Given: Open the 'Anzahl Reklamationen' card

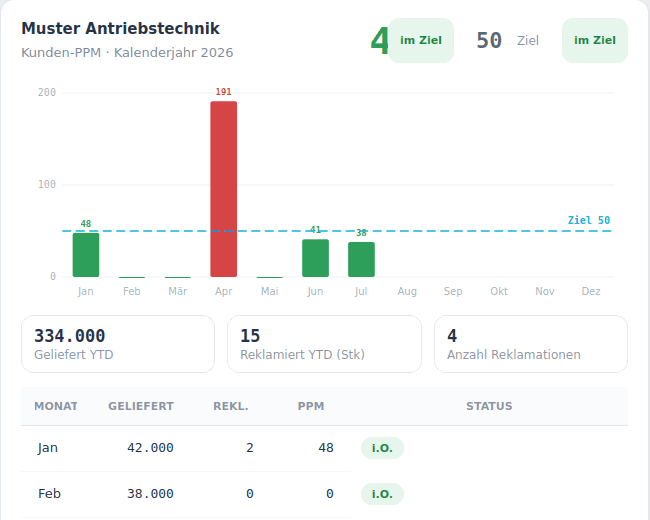Looking at the screenshot, I should [x=531, y=344].
